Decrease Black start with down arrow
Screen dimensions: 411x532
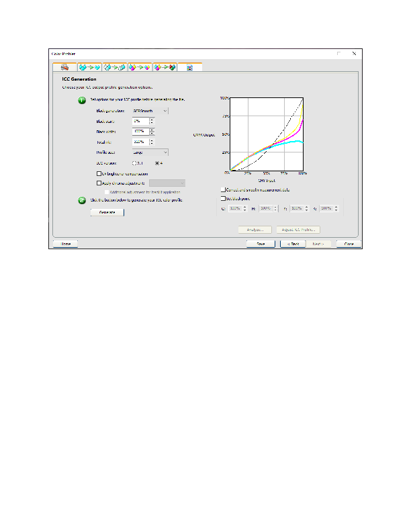pyautogui.click(x=152, y=123)
